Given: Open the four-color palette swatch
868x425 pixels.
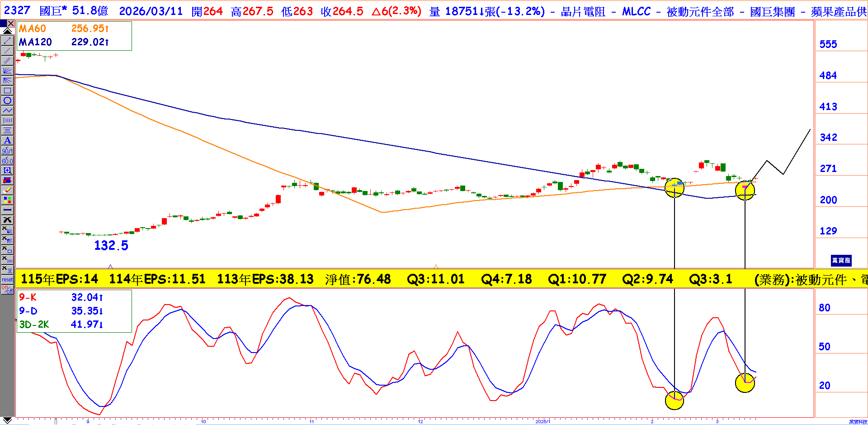Looking at the screenshot, I should (7, 200).
